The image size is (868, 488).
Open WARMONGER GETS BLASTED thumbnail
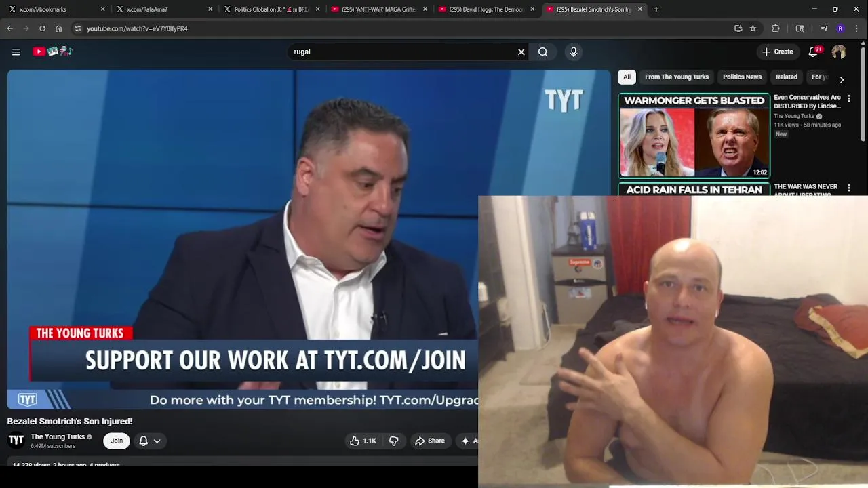694,136
